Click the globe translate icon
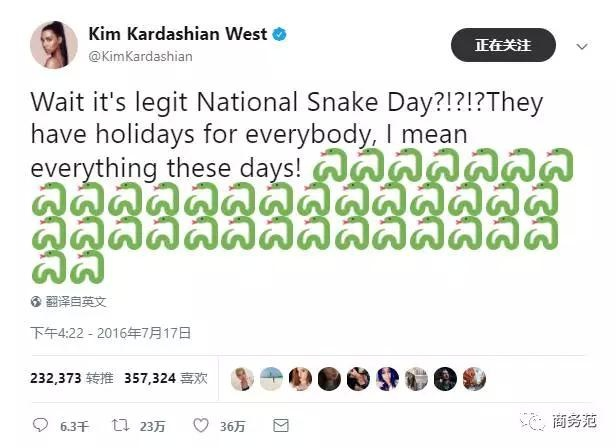 36,302
